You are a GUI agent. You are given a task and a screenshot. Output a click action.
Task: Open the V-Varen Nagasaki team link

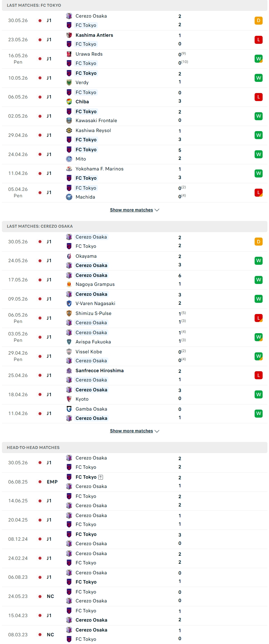click(95, 303)
